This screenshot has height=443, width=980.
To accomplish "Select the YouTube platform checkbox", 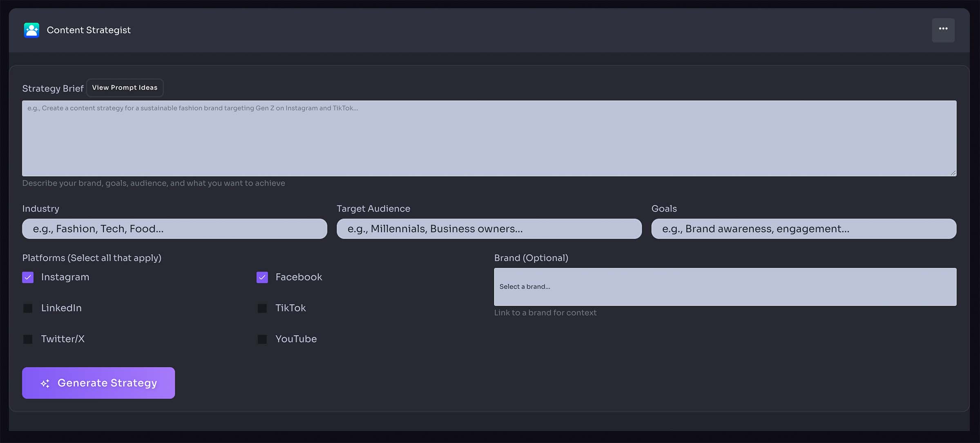I will point(262,339).
